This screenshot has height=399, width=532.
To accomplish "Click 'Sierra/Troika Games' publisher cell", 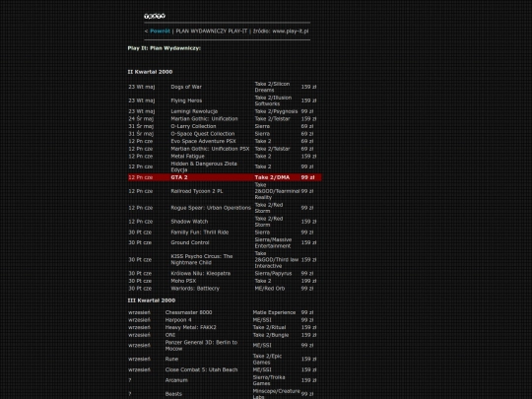I will click(269, 380).
